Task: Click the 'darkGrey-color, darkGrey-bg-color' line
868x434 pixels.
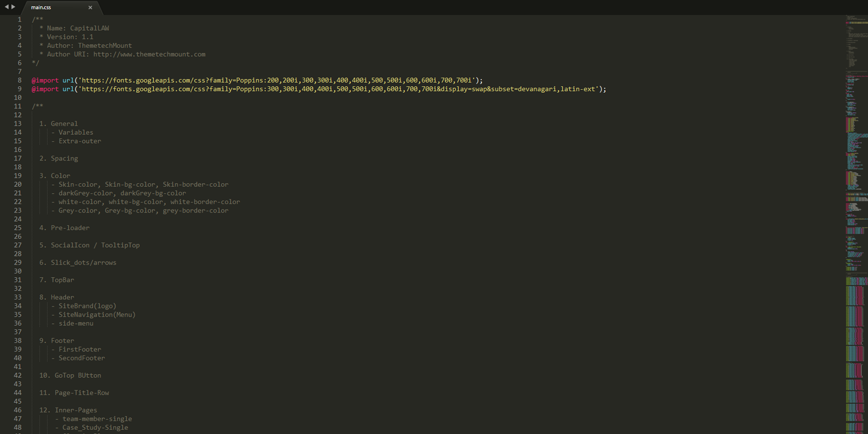Action: (x=119, y=193)
